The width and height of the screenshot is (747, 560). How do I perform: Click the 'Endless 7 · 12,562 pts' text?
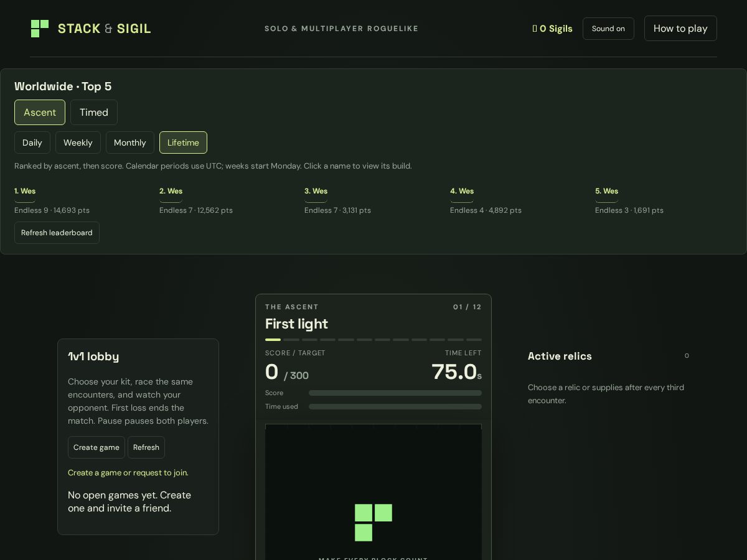coord(196,210)
